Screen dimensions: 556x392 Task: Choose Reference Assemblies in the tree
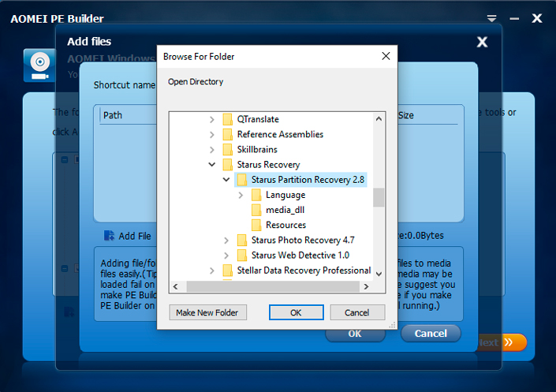[280, 134]
